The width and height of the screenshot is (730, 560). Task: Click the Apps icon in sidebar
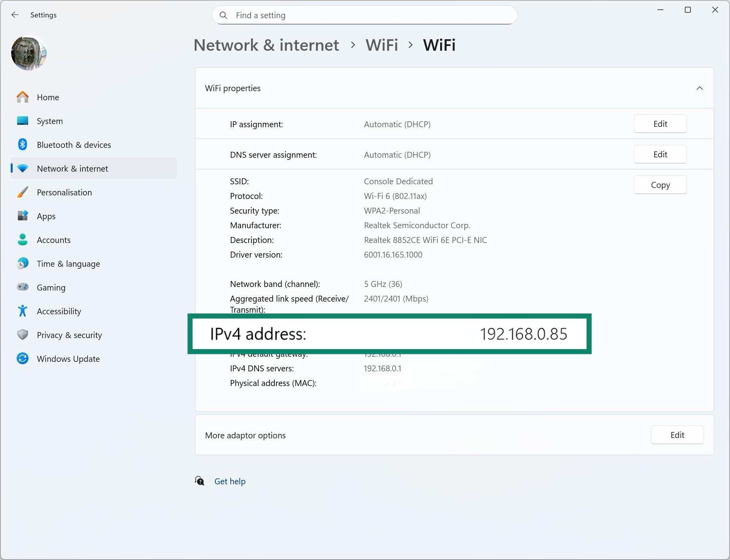[x=23, y=216]
